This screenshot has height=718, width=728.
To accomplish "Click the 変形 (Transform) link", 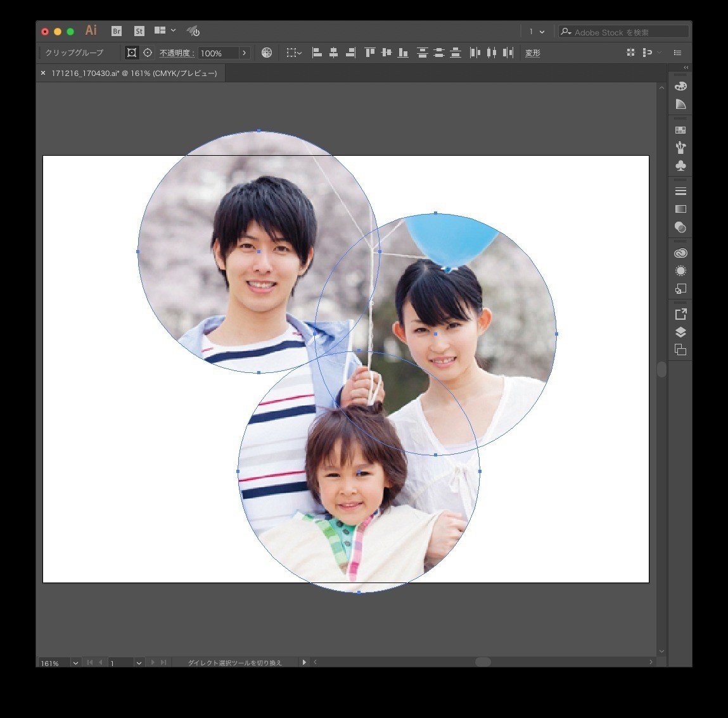I will (532, 53).
